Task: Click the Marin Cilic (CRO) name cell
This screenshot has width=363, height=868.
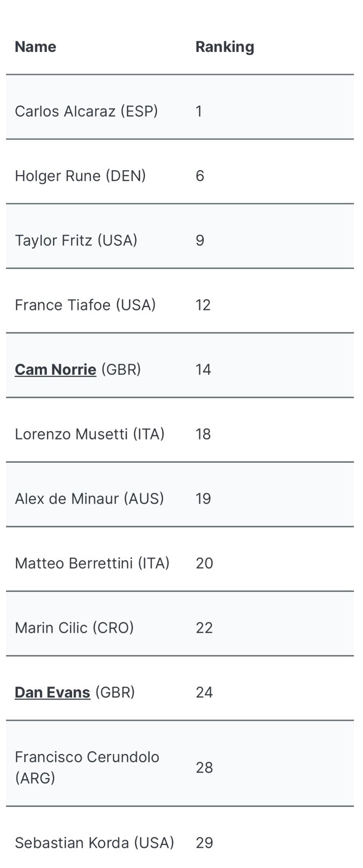Action: [74, 628]
